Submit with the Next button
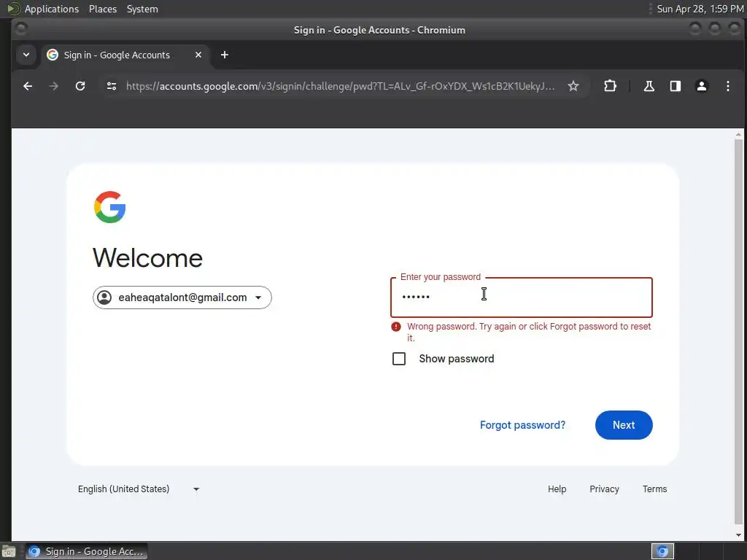 (624, 425)
